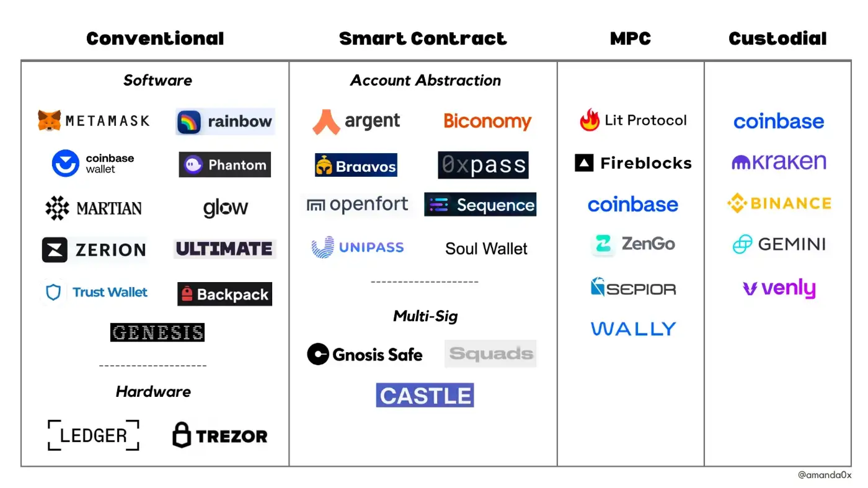Screen dimensions: 868x488
Task: Select the Custodial column label
Action: click(x=777, y=38)
